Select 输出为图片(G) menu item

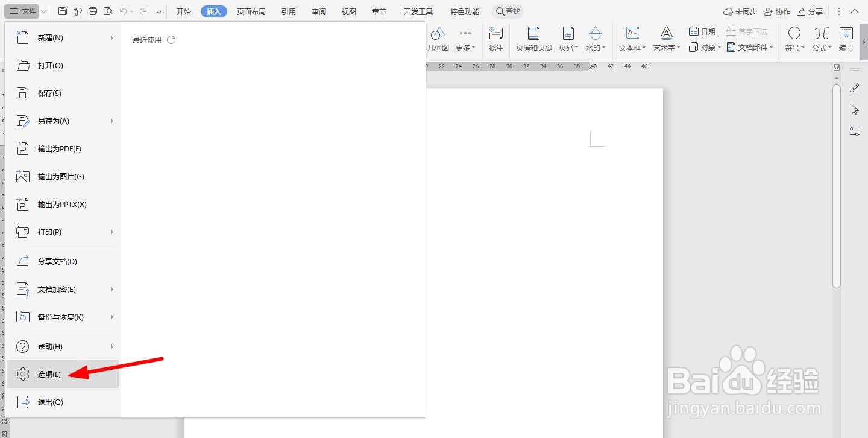pos(63,176)
